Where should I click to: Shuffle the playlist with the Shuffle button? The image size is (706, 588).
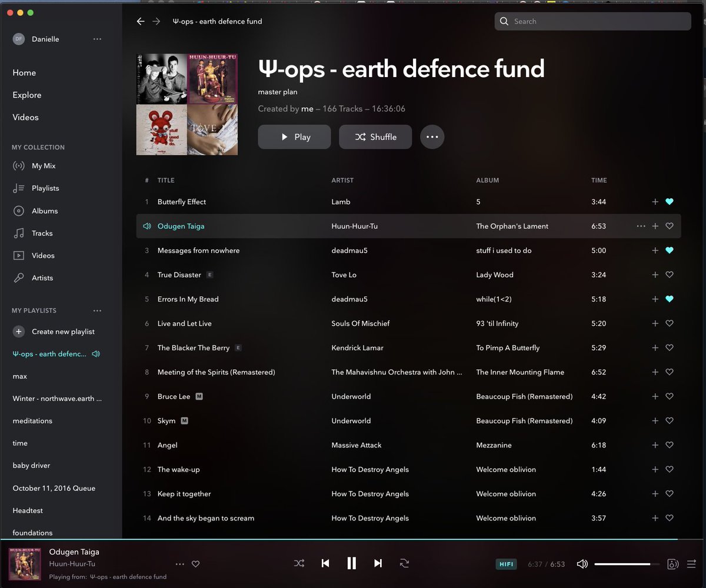point(375,137)
